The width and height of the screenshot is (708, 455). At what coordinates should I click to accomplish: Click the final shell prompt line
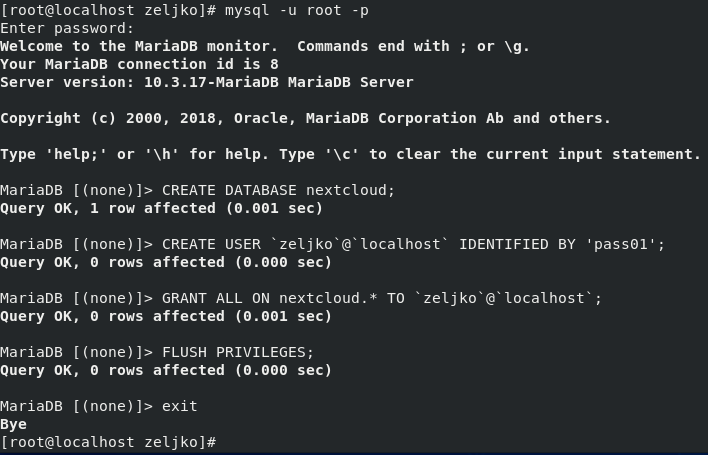[x=108, y=442]
